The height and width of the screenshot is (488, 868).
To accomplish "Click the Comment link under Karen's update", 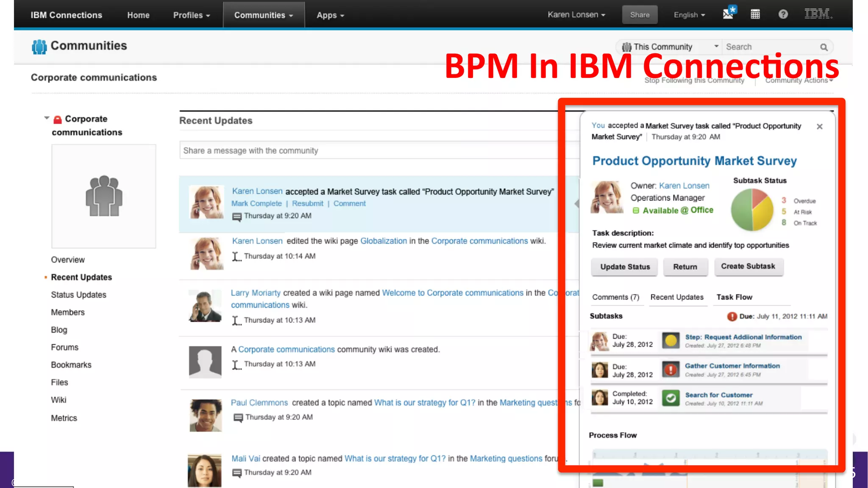I will click(349, 204).
